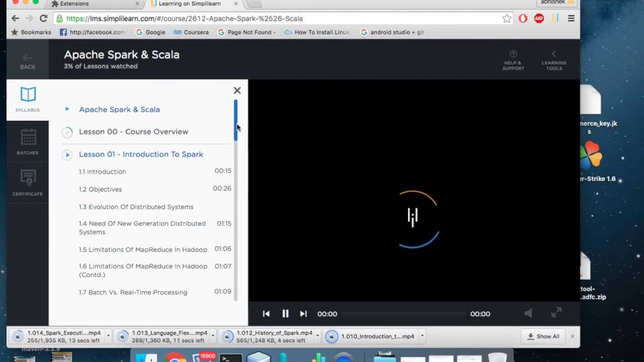Open Chrome from the Dock

(x=175, y=356)
